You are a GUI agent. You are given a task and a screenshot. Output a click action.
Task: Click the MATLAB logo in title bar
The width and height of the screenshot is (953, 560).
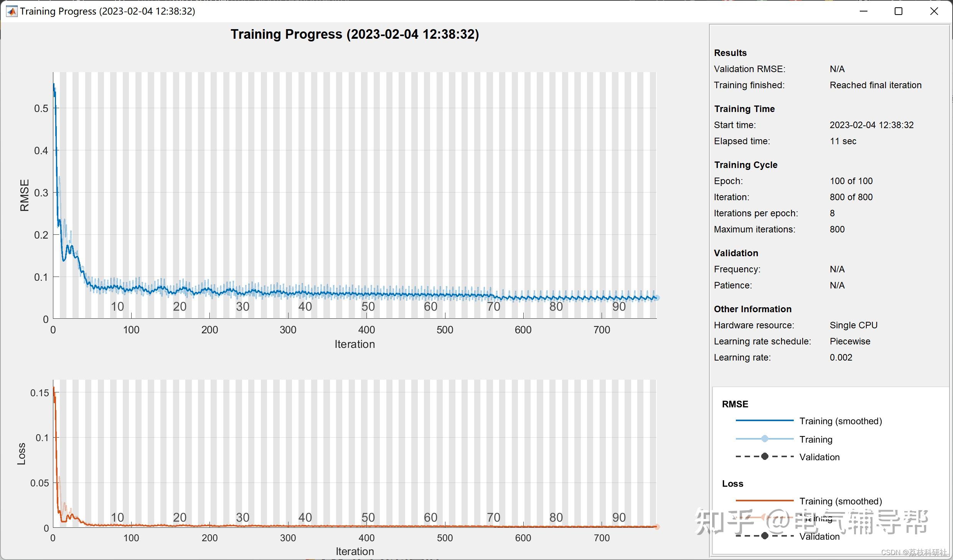click(12, 12)
